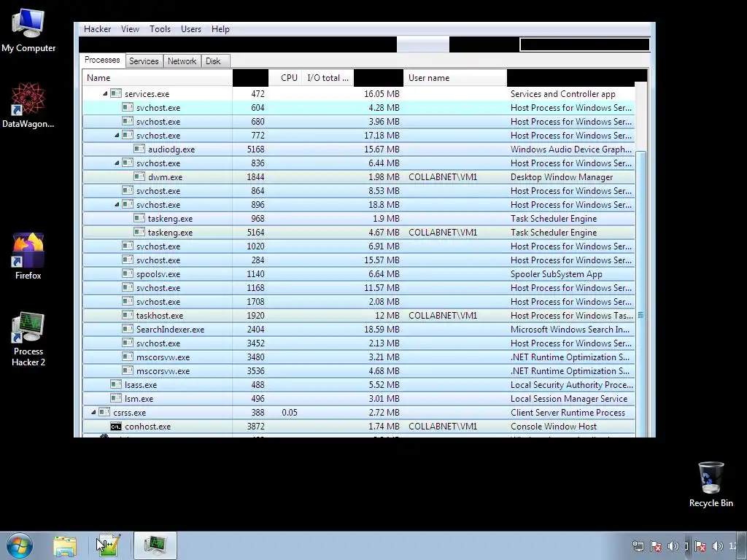Click the 'Spooler SubSystem App' description
Screen dimensions: 747x560
click(x=556, y=274)
